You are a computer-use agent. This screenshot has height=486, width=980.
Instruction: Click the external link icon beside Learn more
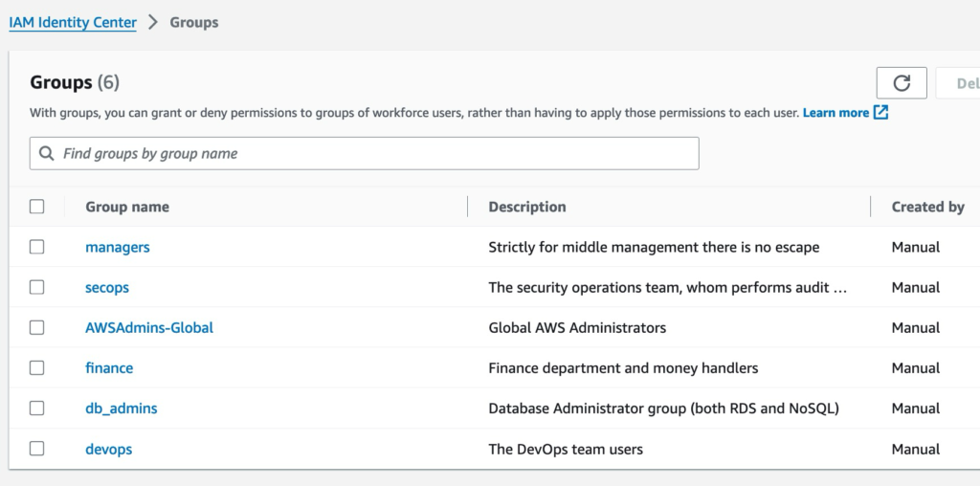pos(881,113)
